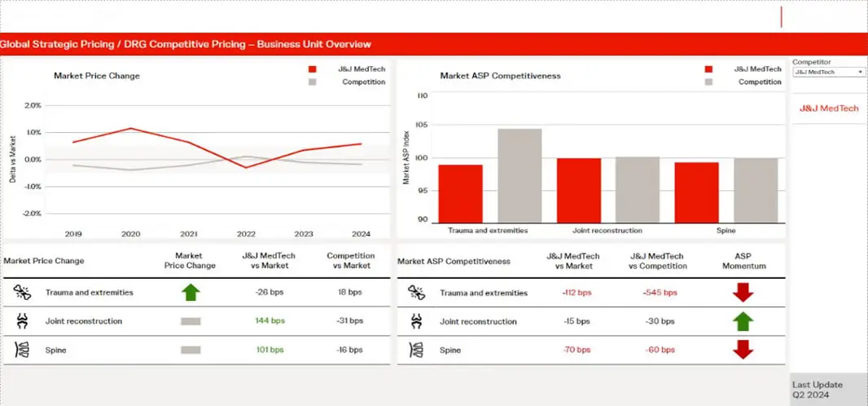The width and height of the screenshot is (868, 406).
Task: Open the Competitor dropdown
Action: point(828,72)
